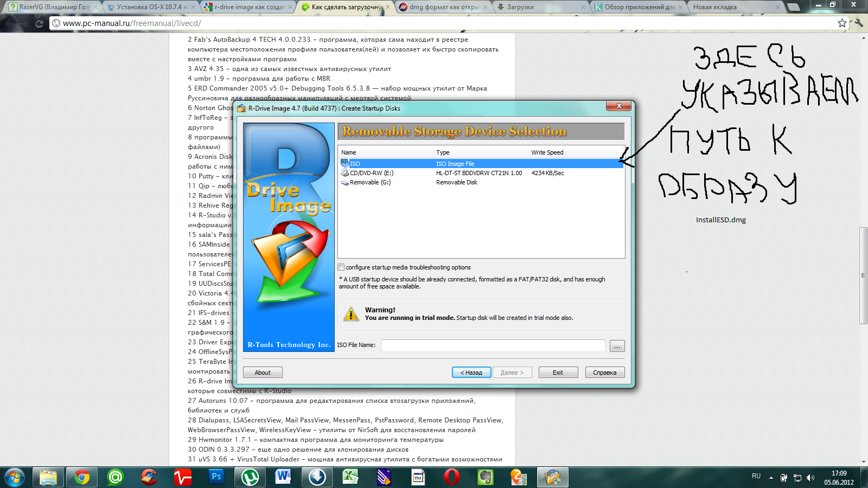Viewport: 868px width, 488px height.
Task: Click '4234 KB/Sec' write speed value
Action: pyautogui.click(x=547, y=173)
